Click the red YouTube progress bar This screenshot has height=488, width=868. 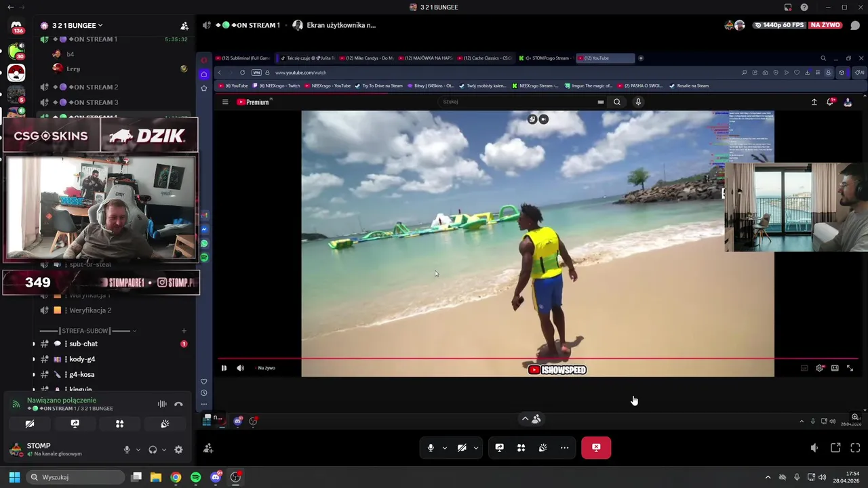pos(538,359)
